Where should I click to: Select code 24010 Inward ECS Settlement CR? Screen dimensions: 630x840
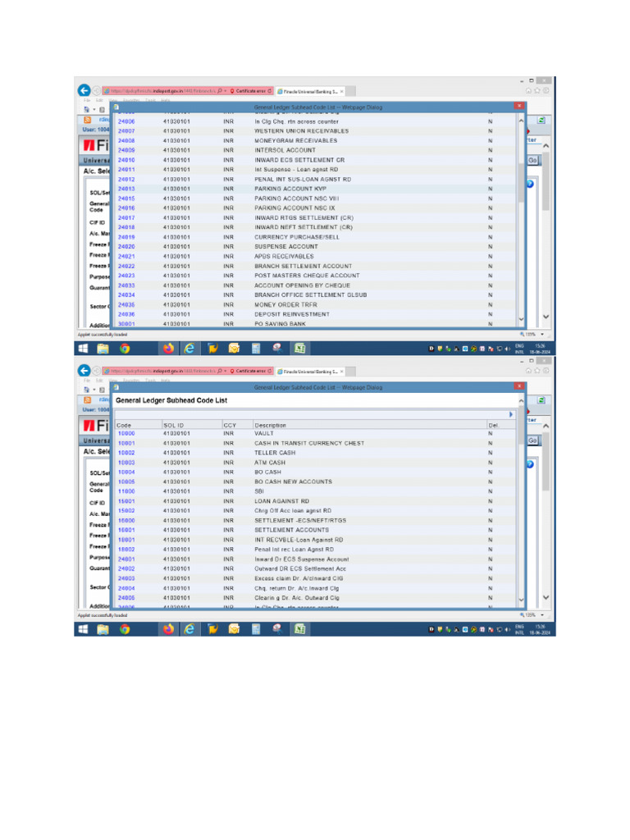click(x=126, y=160)
